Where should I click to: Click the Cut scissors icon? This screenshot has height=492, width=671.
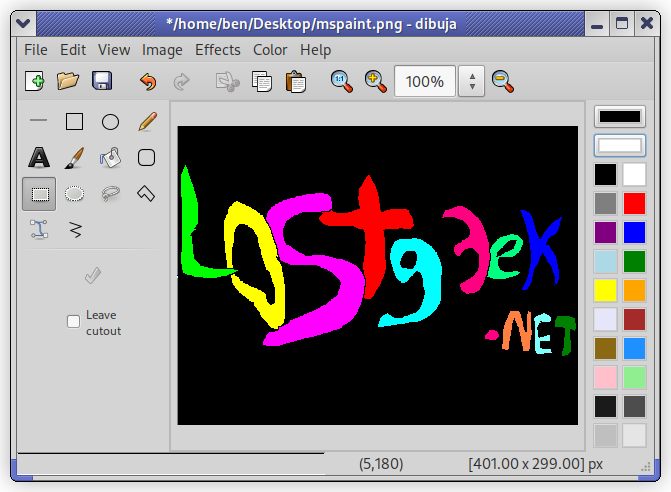click(228, 81)
